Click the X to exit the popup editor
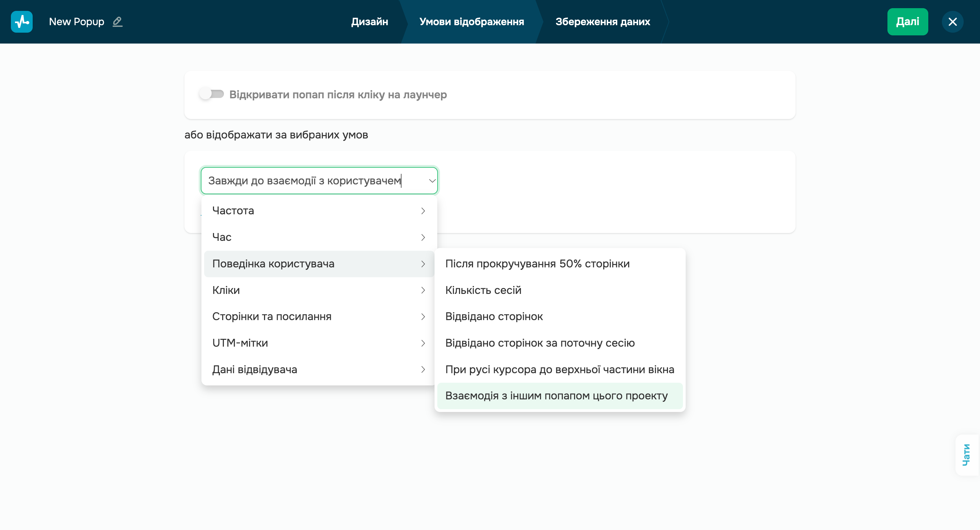This screenshot has width=980, height=530. [x=952, y=22]
